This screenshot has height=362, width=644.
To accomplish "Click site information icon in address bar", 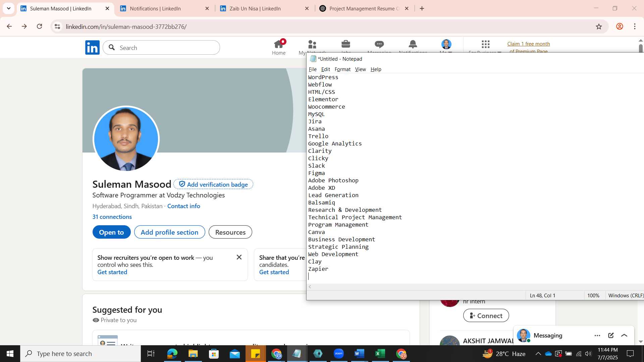I will (x=57, y=26).
